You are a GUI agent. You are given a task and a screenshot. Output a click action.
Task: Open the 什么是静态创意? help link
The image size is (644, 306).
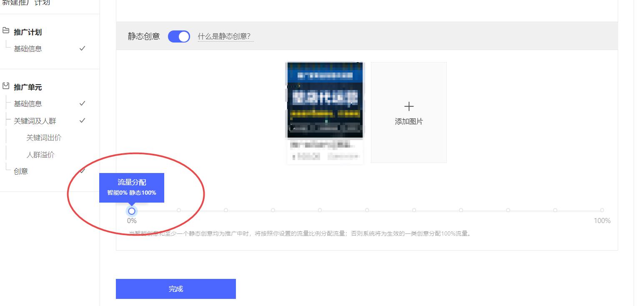point(226,37)
